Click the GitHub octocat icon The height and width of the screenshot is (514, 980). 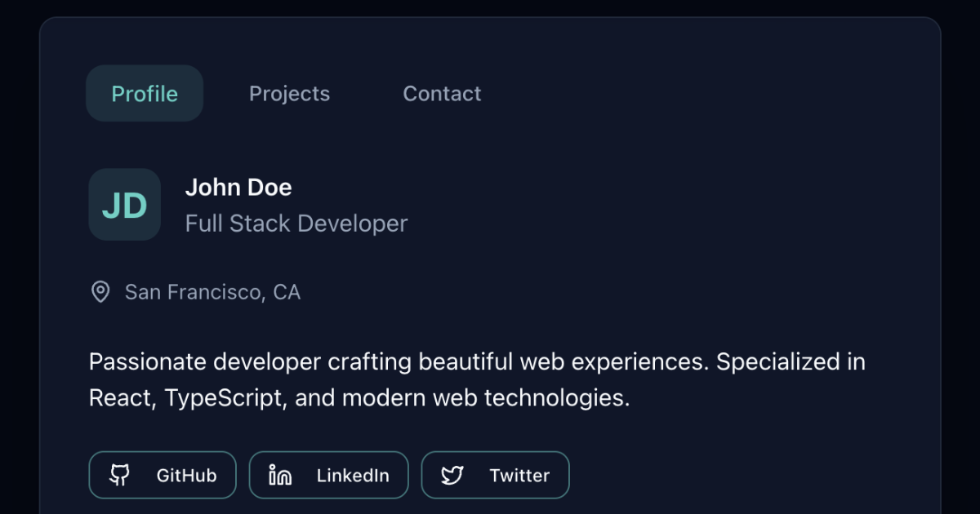click(x=120, y=475)
